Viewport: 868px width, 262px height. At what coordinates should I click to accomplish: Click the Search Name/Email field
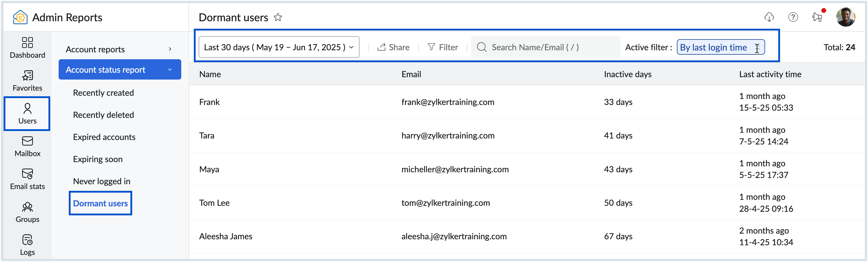point(546,47)
